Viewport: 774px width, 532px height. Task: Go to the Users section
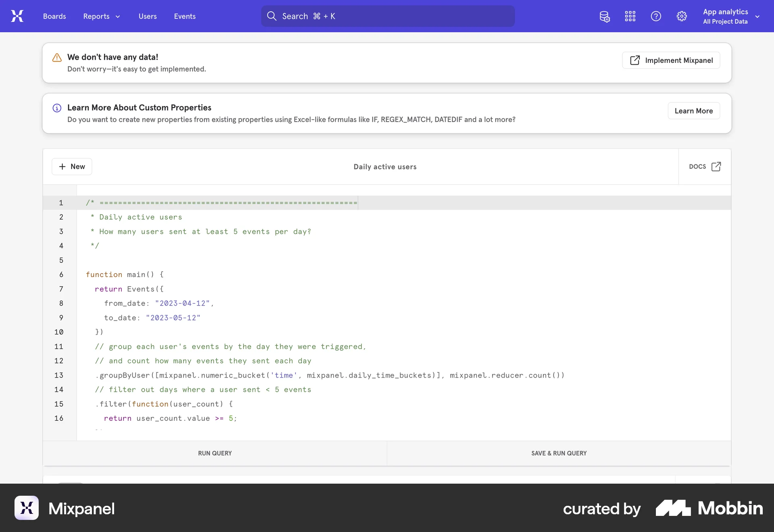(x=147, y=16)
